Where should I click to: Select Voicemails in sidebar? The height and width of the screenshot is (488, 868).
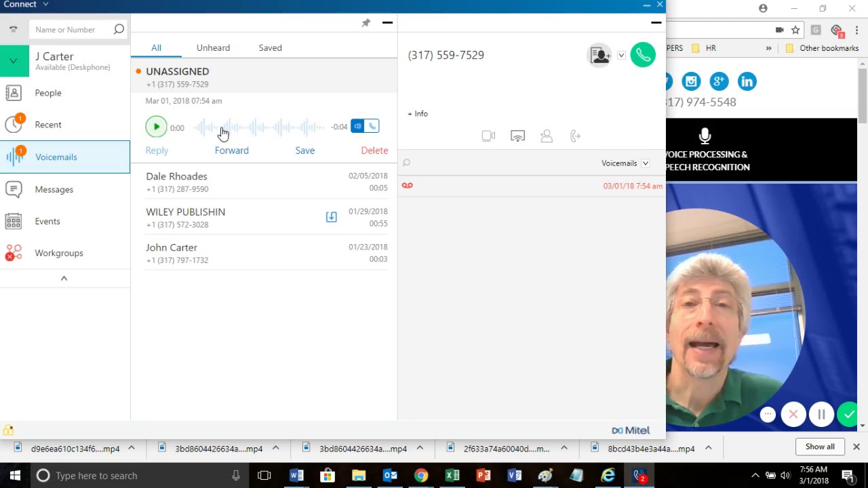click(x=65, y=157)
